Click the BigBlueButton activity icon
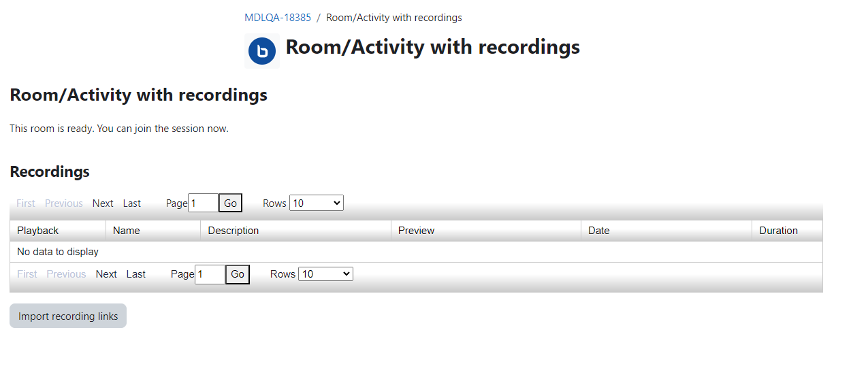 coord(262,51)
